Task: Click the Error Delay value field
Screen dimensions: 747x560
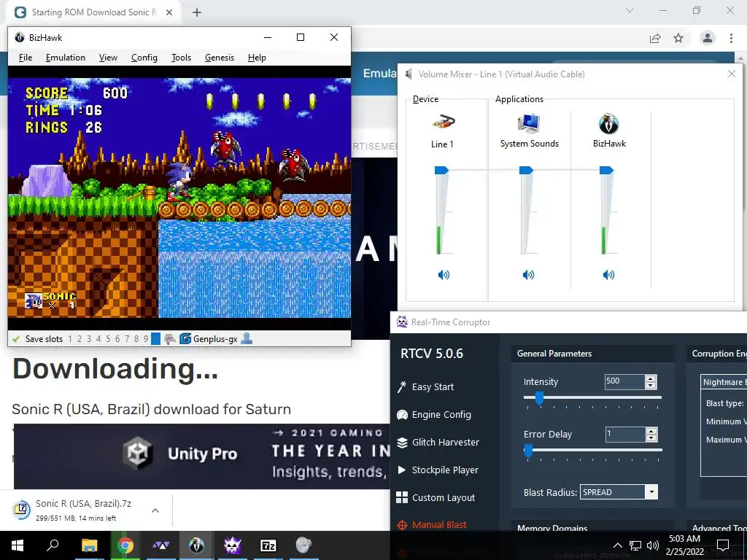Action: click(624, 434)
